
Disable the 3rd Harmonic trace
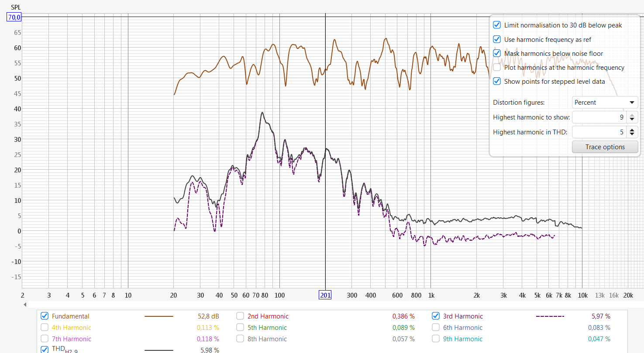436,316
